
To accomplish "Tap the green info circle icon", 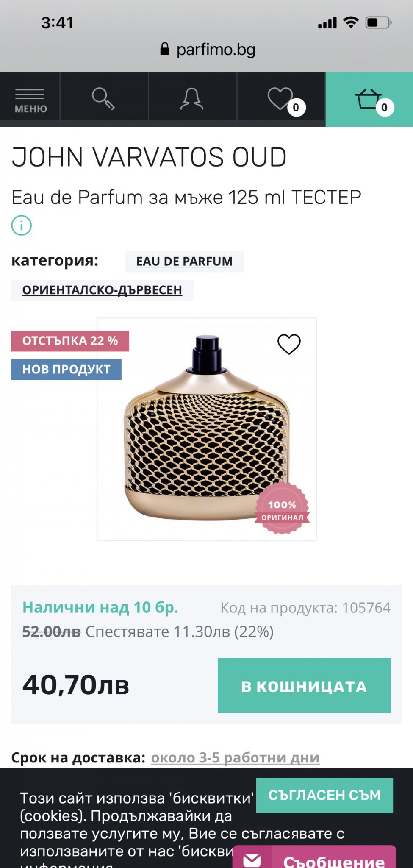I will tap(21, 225).
